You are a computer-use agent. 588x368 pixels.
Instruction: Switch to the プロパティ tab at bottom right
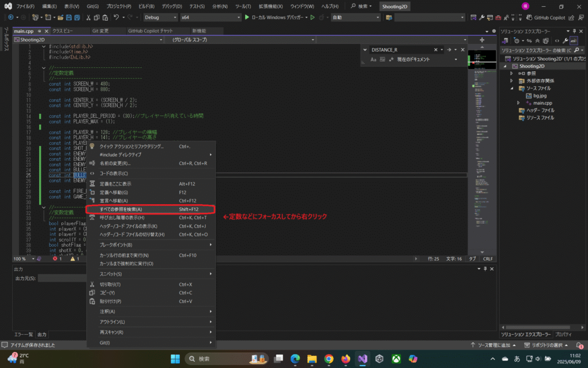tap(563, 334)
